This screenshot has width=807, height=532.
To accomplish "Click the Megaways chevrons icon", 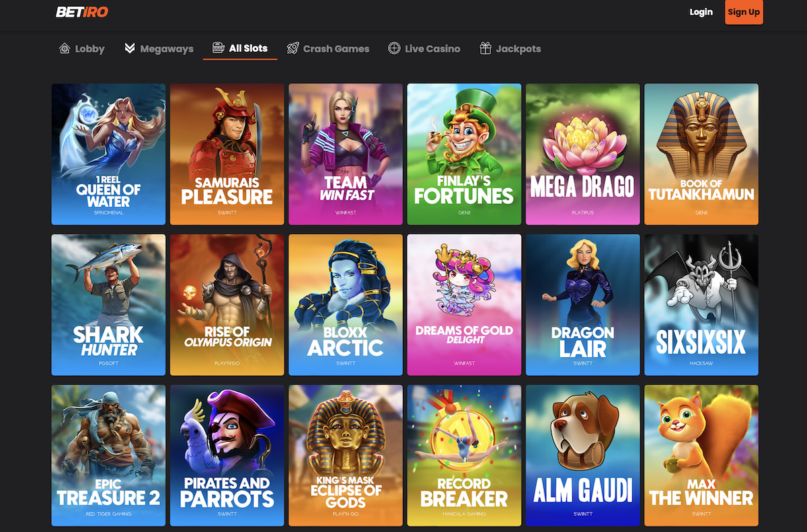I will pyautogui.click(x=130, y=48).
